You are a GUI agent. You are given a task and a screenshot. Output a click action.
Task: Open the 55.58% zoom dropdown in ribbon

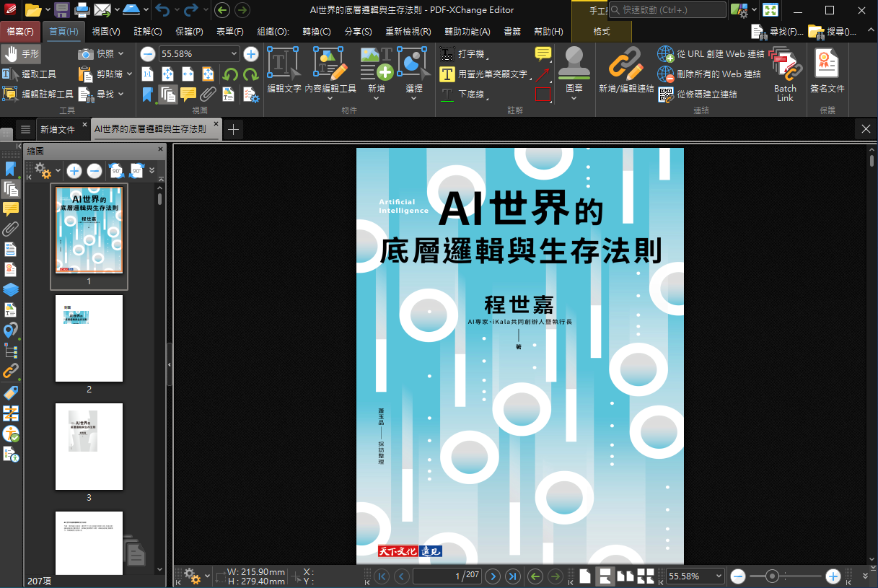pyautogui.click(x=234, y=54)
